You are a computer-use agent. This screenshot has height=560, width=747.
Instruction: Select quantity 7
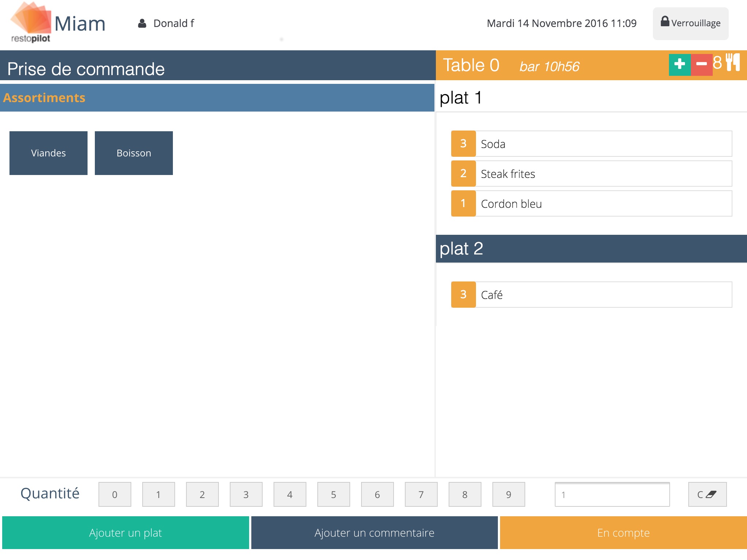(x=421, y=494)
